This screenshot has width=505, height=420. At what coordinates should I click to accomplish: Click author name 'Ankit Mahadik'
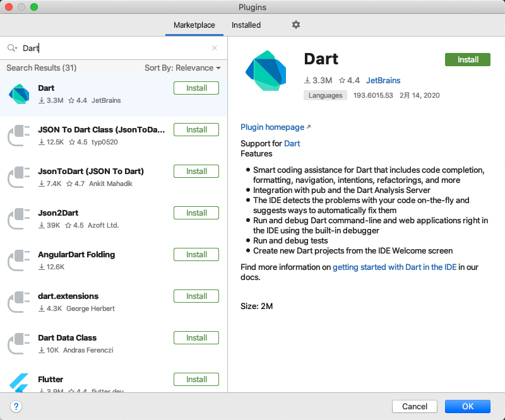coord(111,184)
